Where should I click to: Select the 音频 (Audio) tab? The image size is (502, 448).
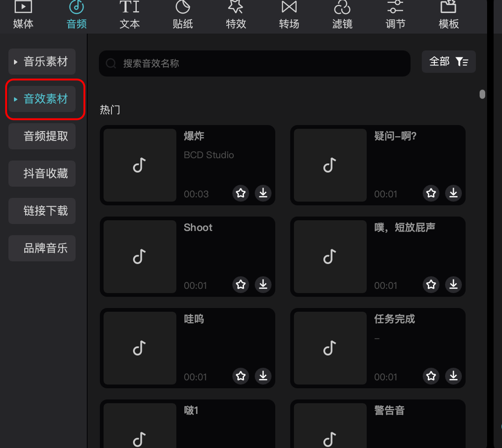[77, 15]
